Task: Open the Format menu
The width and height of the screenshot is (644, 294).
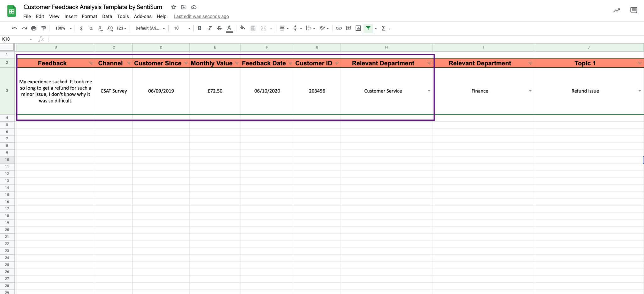Action: 89,16
